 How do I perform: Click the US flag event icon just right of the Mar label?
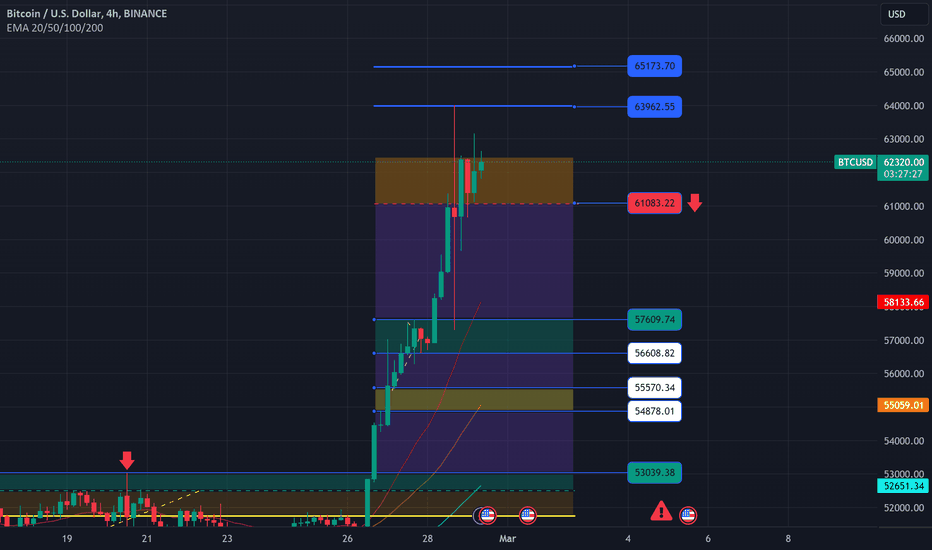pyautogui.click(x=527, y=515)
